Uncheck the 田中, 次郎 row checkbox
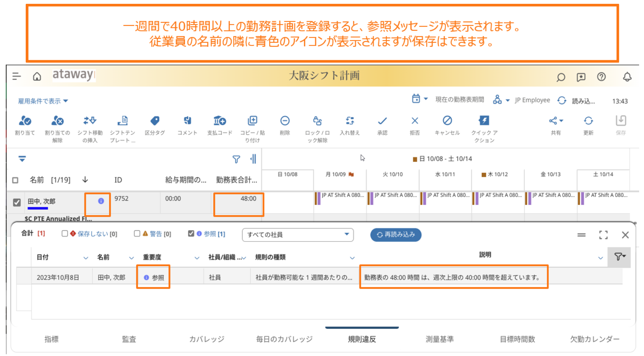644x356 pixels. 17,202
